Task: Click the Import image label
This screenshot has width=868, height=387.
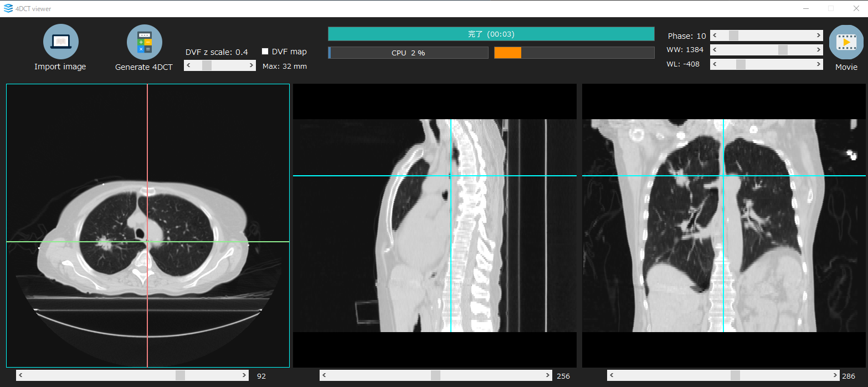Action: [x=60, y=67]
